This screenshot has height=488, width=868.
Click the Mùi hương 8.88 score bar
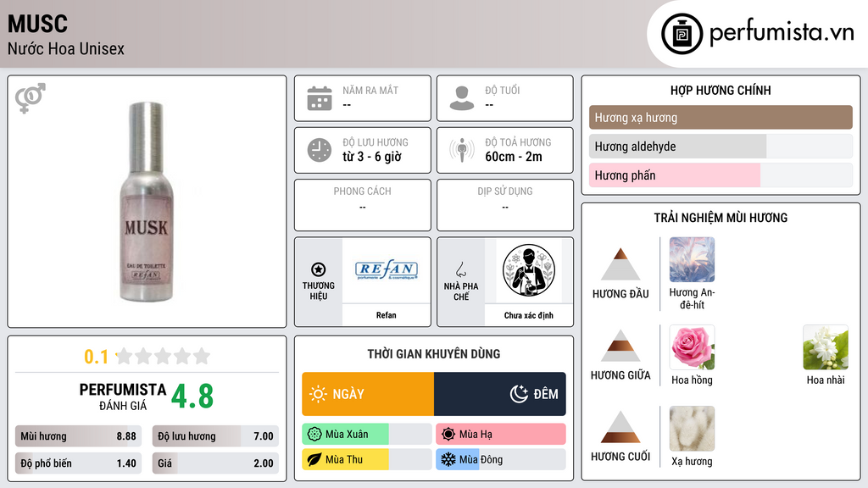pyautogui.click(x=78, y=436)
